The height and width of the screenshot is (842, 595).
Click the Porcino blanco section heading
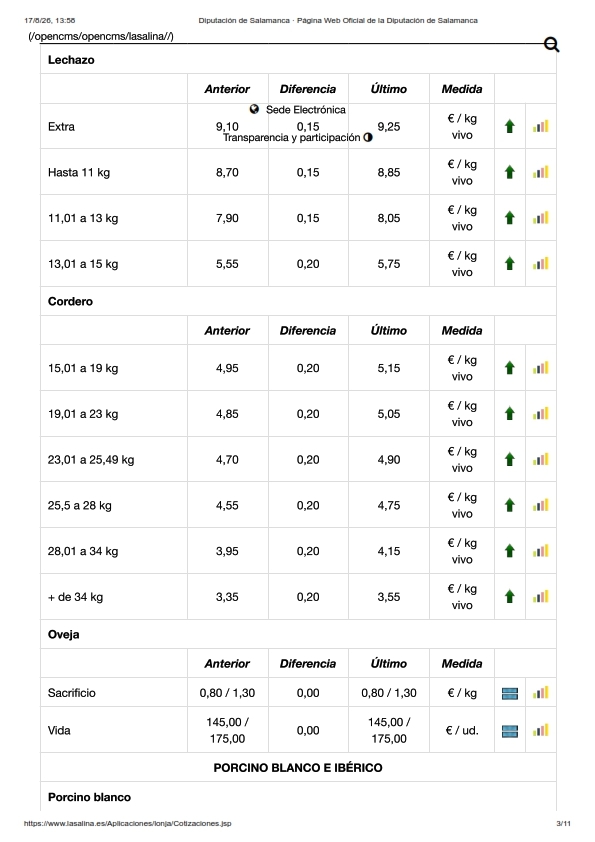[x=89, y=797]
